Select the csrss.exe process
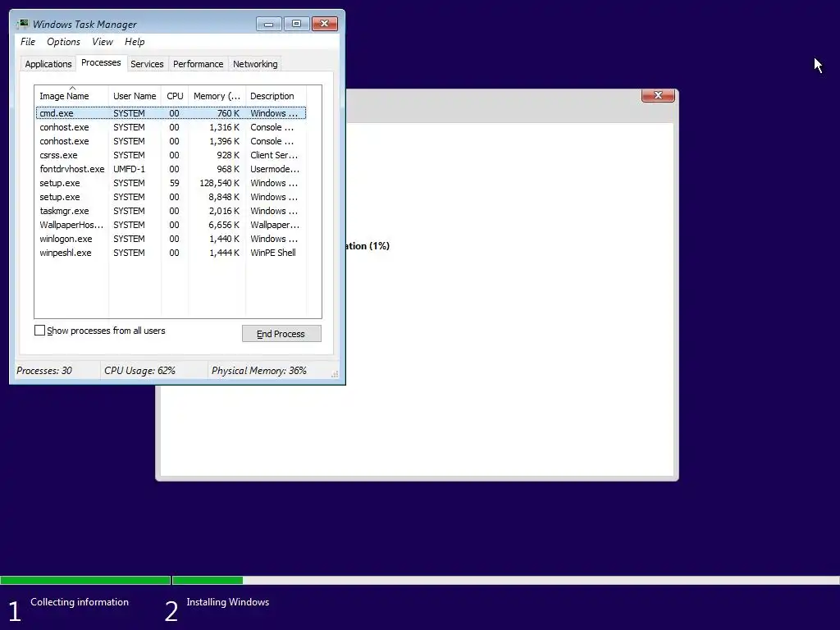 pos(171,155)
